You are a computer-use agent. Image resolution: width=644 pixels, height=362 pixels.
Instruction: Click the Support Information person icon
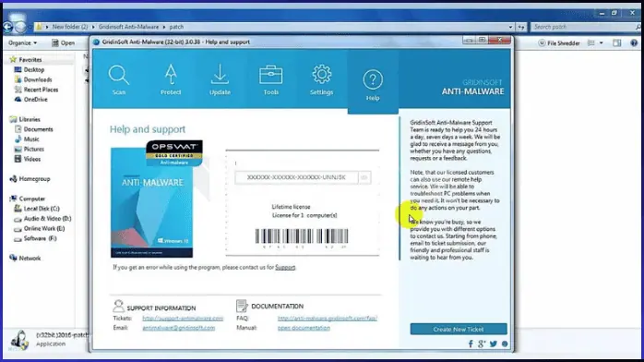[x=118, y=306]
